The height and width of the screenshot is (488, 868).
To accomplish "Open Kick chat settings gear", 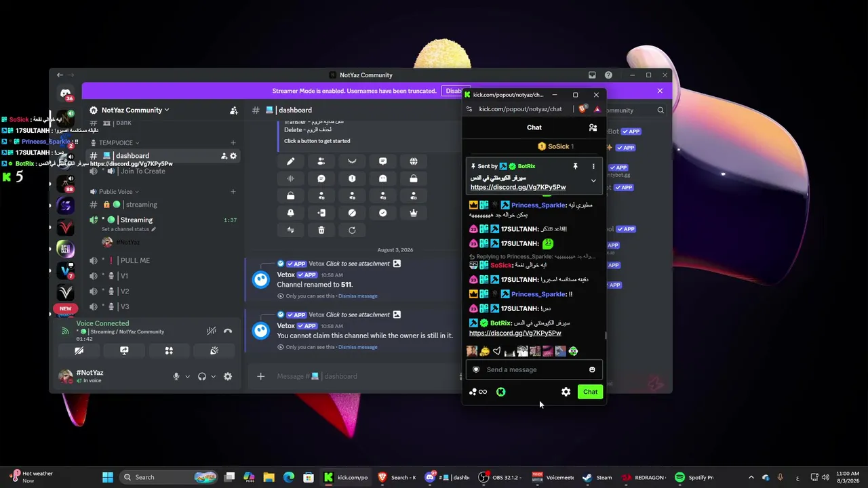I will (566, 392).
